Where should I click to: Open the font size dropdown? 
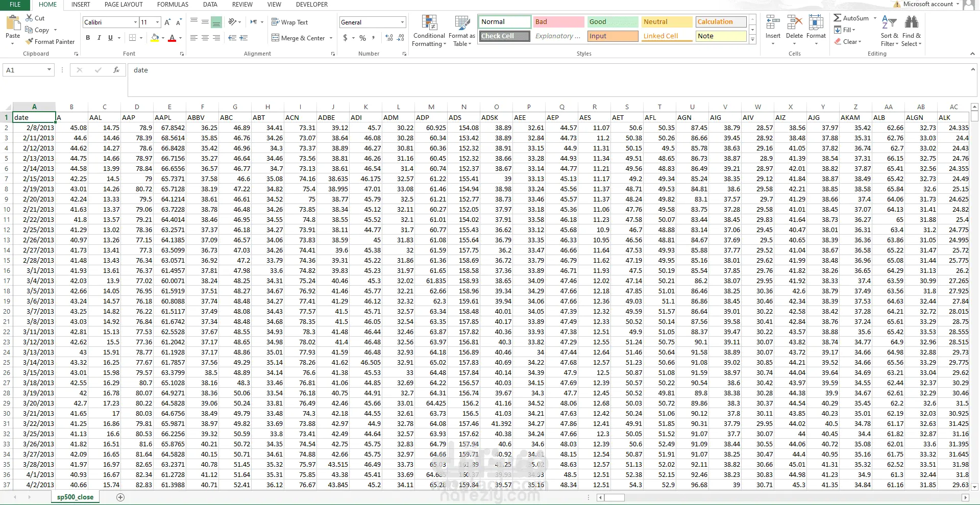click(157, 22)
